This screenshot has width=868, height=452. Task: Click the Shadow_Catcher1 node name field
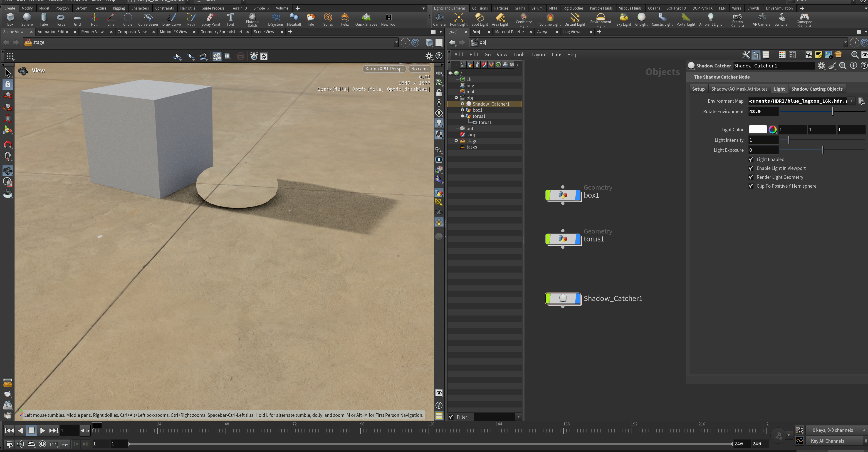point(774,66)
